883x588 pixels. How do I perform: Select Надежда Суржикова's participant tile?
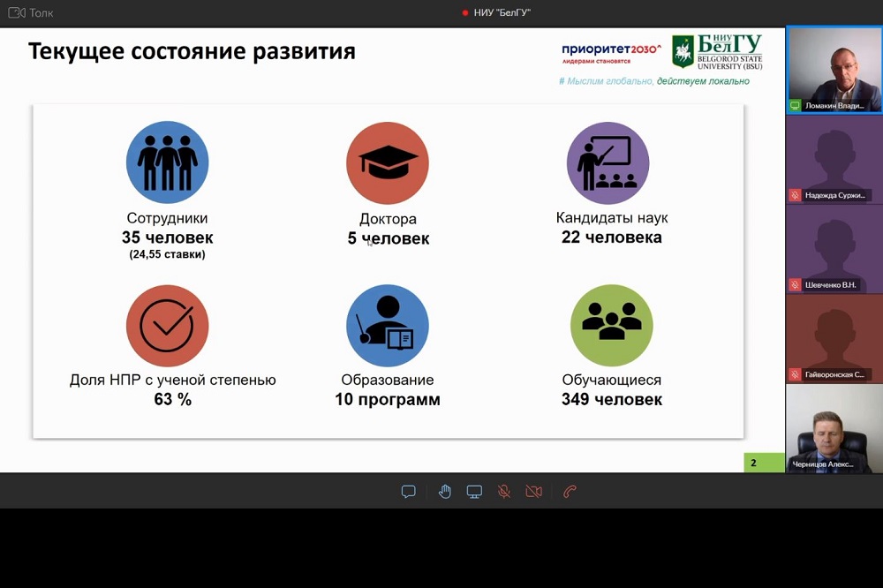(834, 159)
